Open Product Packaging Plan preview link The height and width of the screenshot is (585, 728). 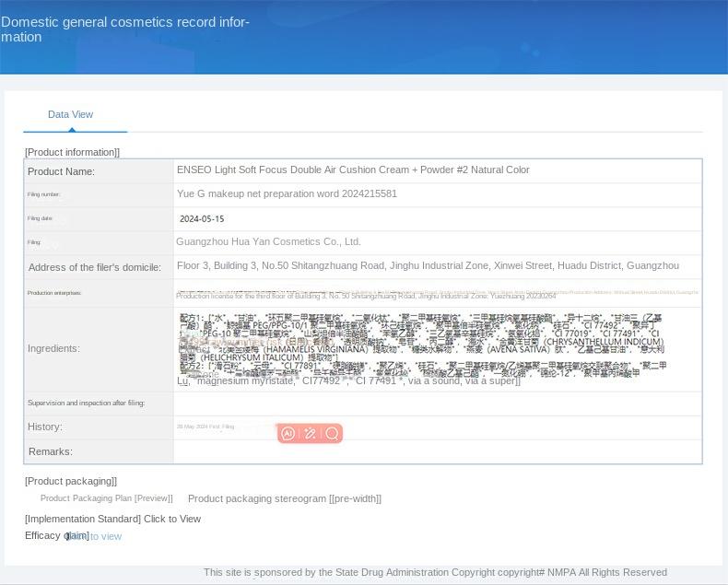pyautogui.click(x=106, y=498)
